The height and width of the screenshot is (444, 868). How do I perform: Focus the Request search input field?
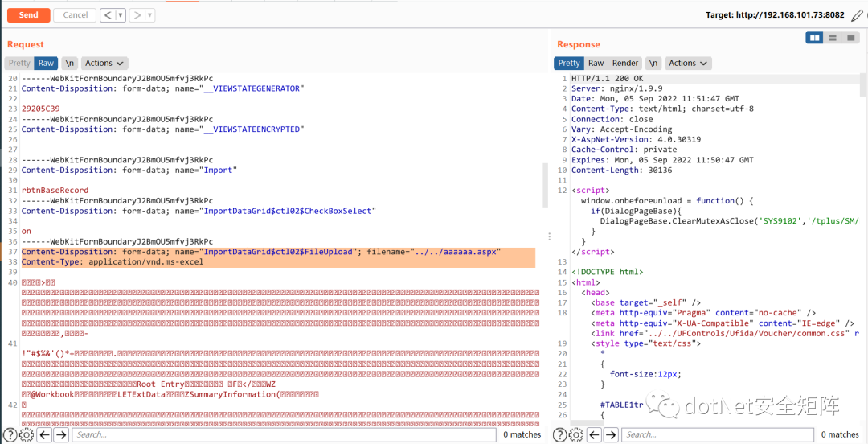tap(284, 434)
